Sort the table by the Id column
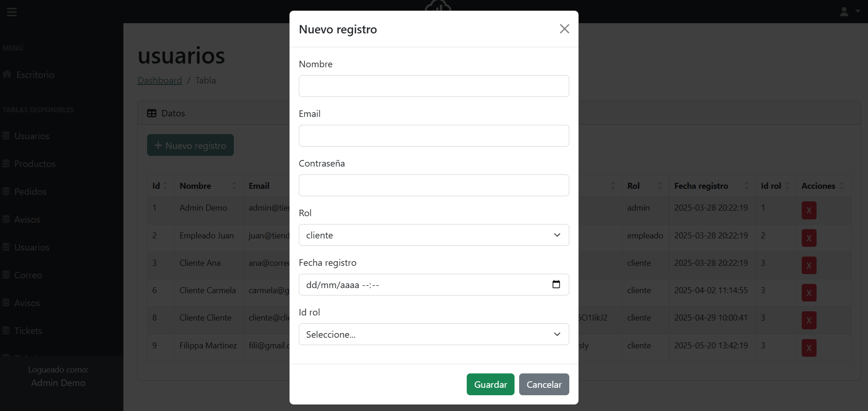This screenshot has height=411, width=868. [x=165, y=186]
